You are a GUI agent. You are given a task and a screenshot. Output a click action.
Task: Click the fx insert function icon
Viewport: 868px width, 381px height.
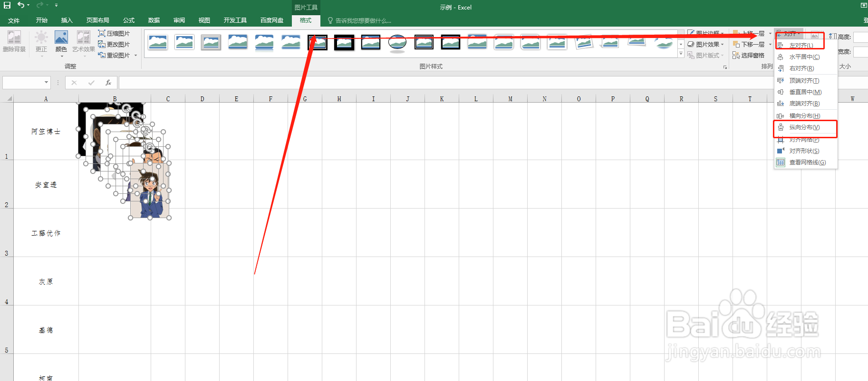(x=108, y=83)
